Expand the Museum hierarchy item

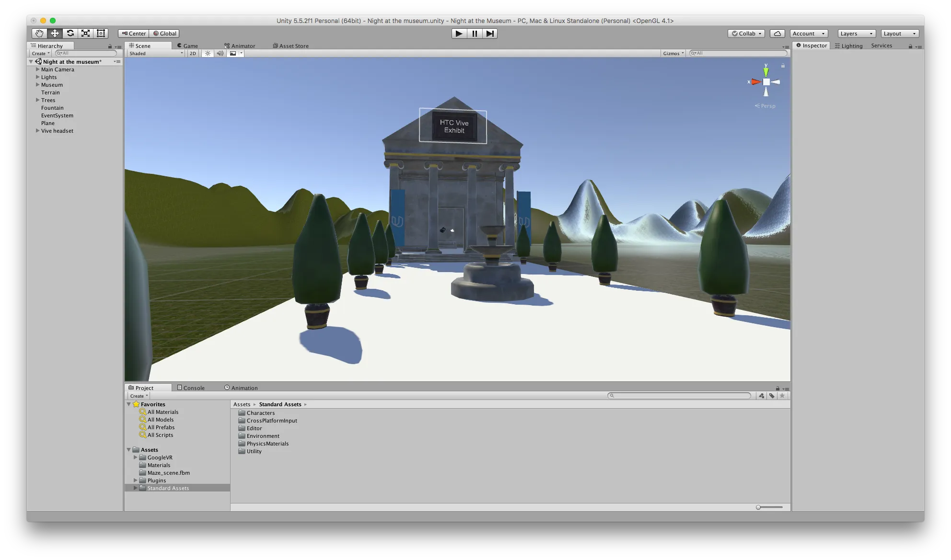click(37, 85)
